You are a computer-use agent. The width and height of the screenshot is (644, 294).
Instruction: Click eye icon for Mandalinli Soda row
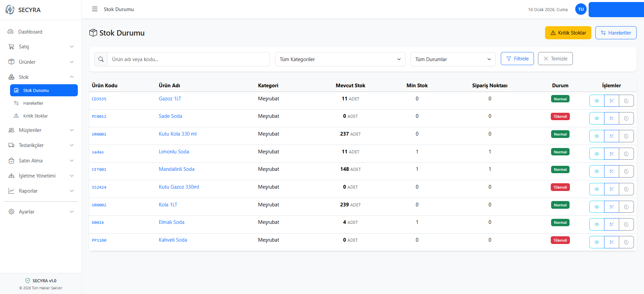[x=597, y=171]
